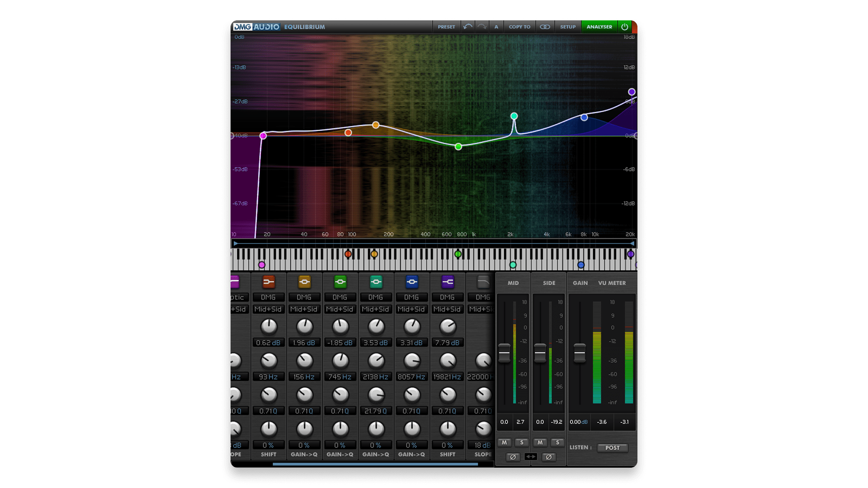Open Mid+Sid channel dropdown for 745 Hz band
Screen dimensions: 868x488
tap(340, 309)
